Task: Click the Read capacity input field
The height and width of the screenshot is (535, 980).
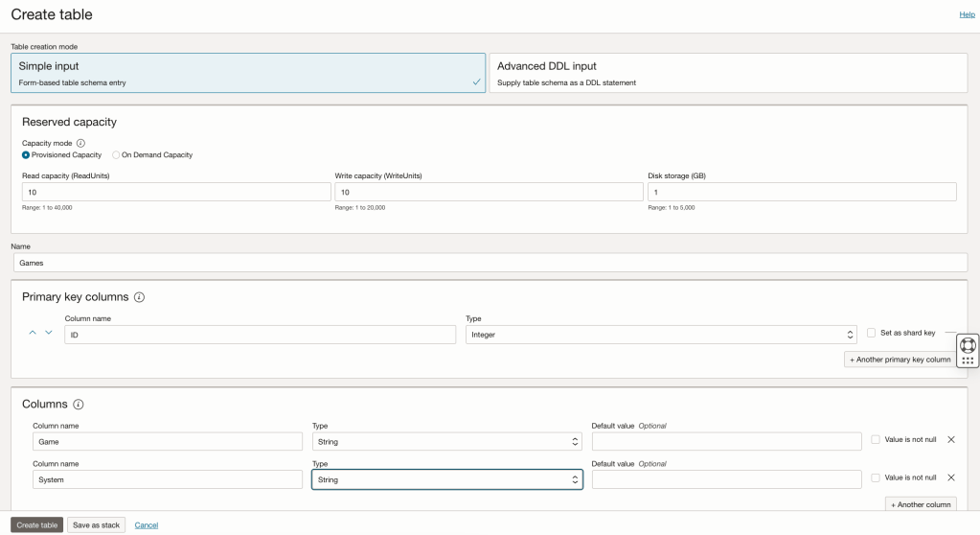Action: [176, 193]
